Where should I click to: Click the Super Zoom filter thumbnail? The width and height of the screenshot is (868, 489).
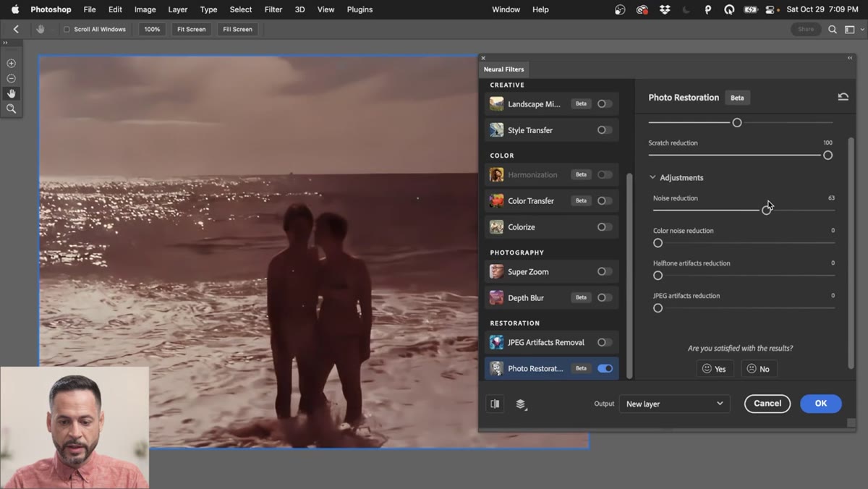[496, 271]
